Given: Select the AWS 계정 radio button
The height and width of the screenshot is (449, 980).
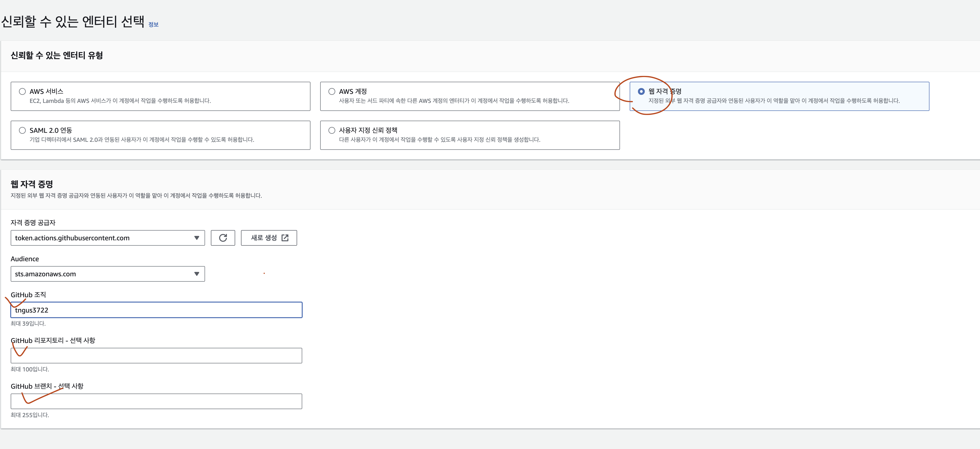Looking at the screenshot, I should pyautogui.click(x=331, y=91).
